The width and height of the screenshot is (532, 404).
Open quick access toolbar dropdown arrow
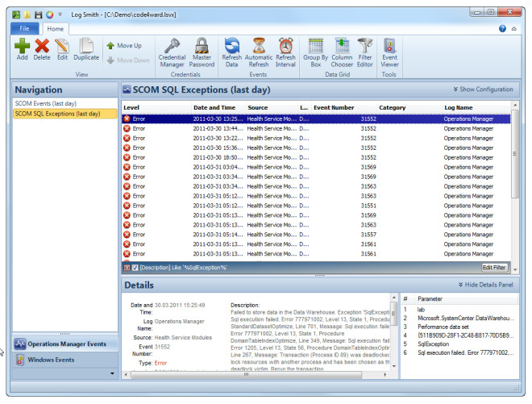60,15
